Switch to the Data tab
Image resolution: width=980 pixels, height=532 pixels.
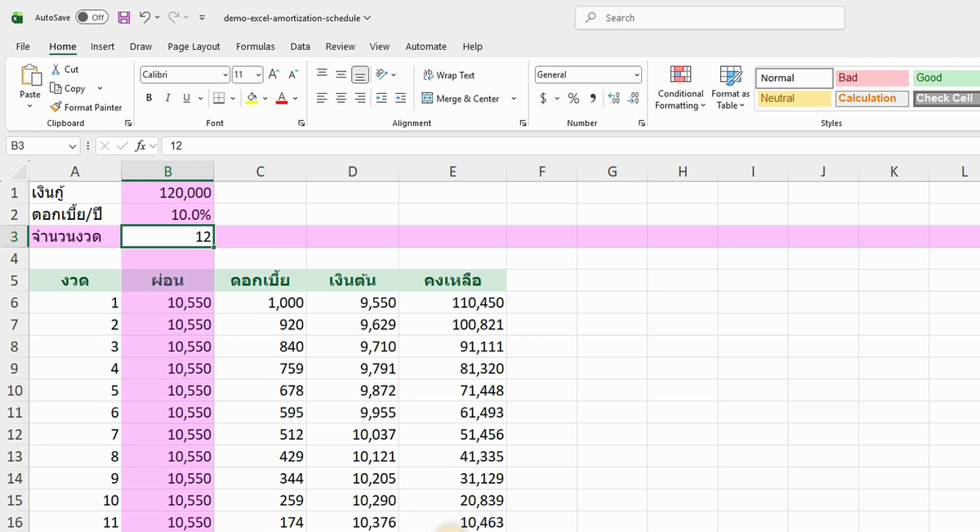point(301,47)
